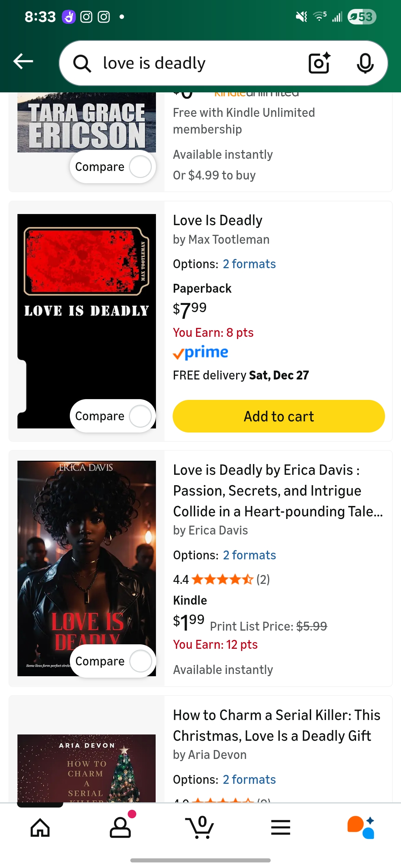The width and height of the screenshot is (401, 868).
Task: Open the hamburger menu icon
Action: pyautogui.click(x=281, y=828)
